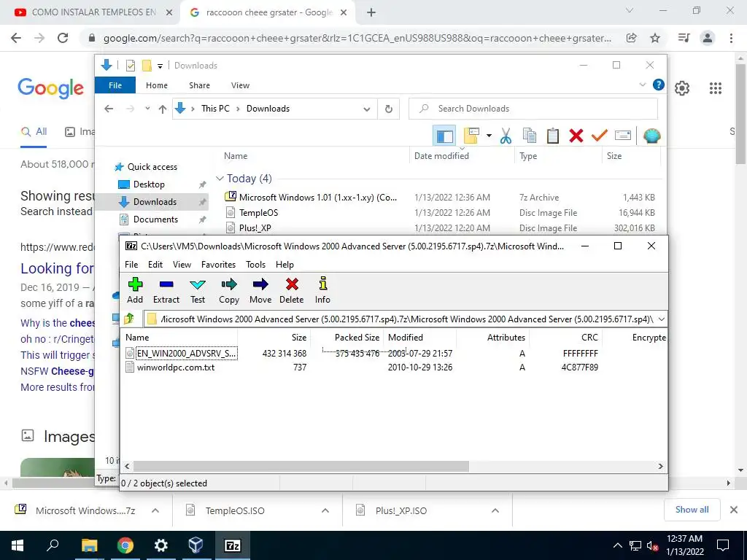Click the Add button in 7-Zip
This screenshot has height=560, width=747.
(135, 290)
